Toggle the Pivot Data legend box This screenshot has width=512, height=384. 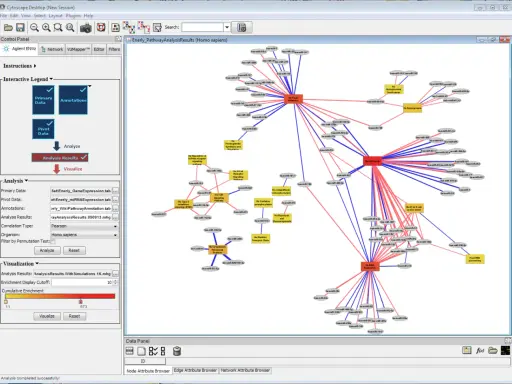click(43, 129)
